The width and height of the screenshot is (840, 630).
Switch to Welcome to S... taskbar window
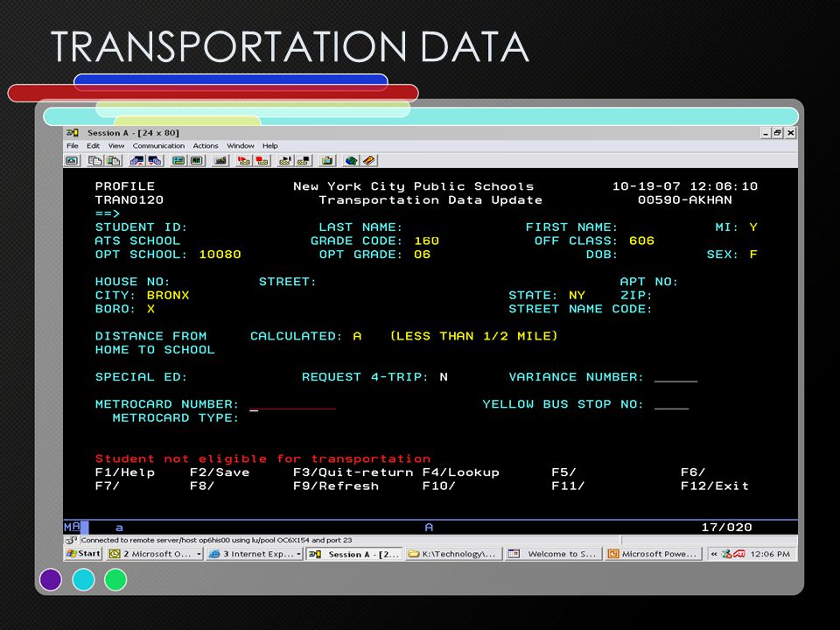point(555,554)
